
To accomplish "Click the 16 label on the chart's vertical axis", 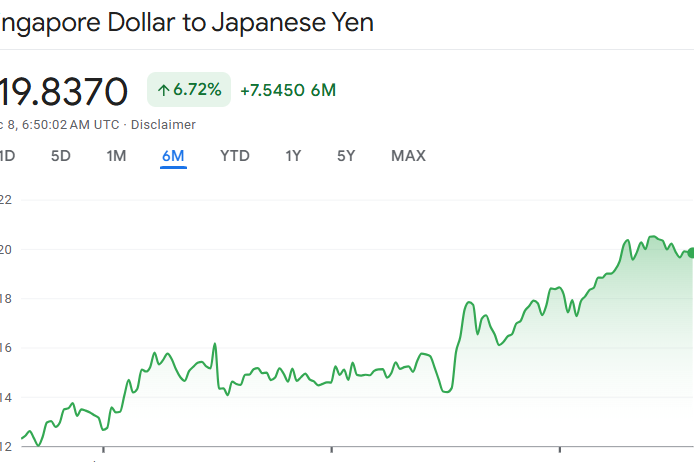I will (x=5, y=348).
